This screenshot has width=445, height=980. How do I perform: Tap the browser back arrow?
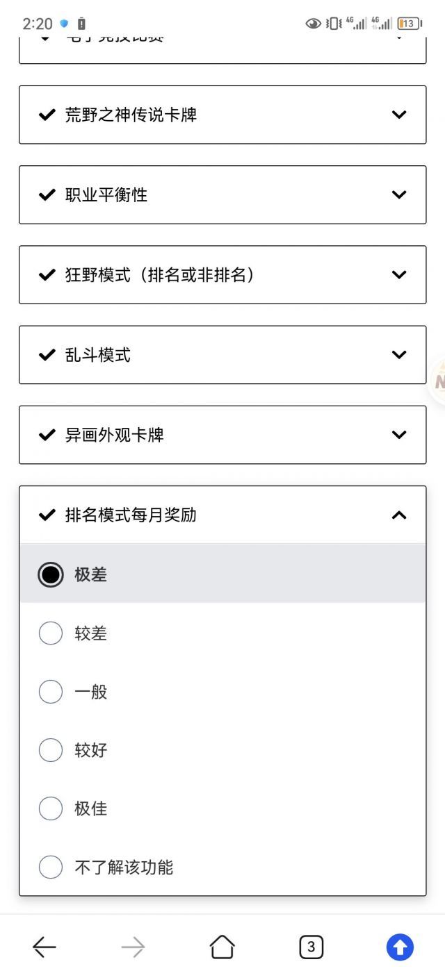[x=44, y=947]
